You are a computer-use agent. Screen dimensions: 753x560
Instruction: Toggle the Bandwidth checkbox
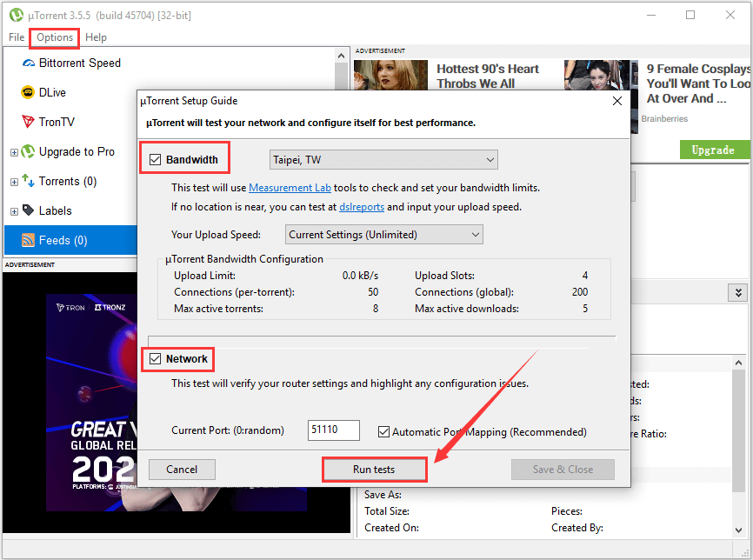[155, 159]
